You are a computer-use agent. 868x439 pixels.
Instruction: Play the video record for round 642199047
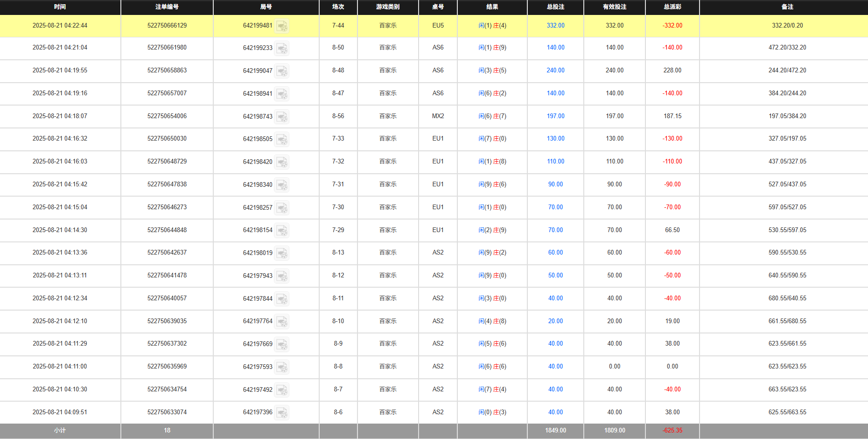click(x=281, y=71)
